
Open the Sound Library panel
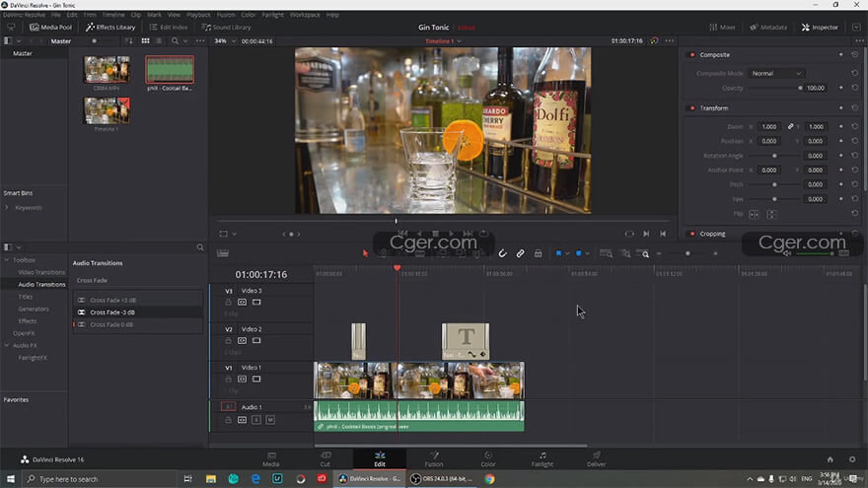(227, 28)
